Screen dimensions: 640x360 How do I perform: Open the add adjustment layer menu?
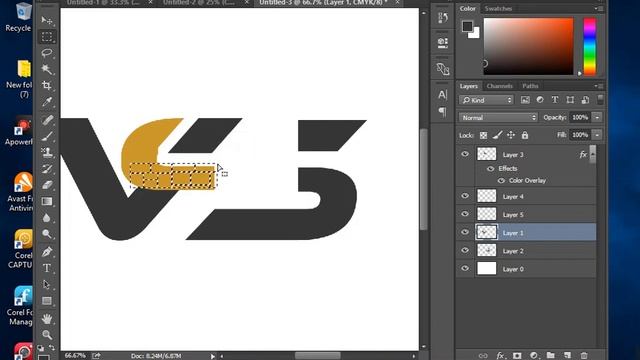click(x=533, y=356)
